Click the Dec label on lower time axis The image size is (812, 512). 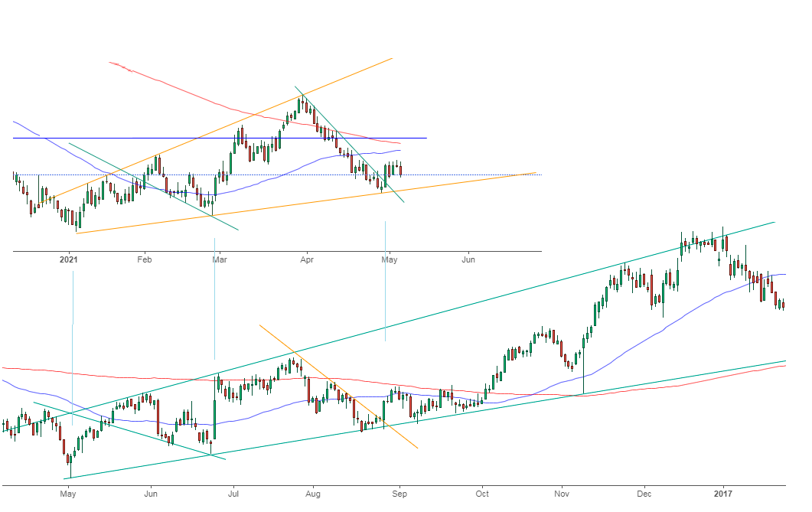pyautogui.click(x=644, y=494)
